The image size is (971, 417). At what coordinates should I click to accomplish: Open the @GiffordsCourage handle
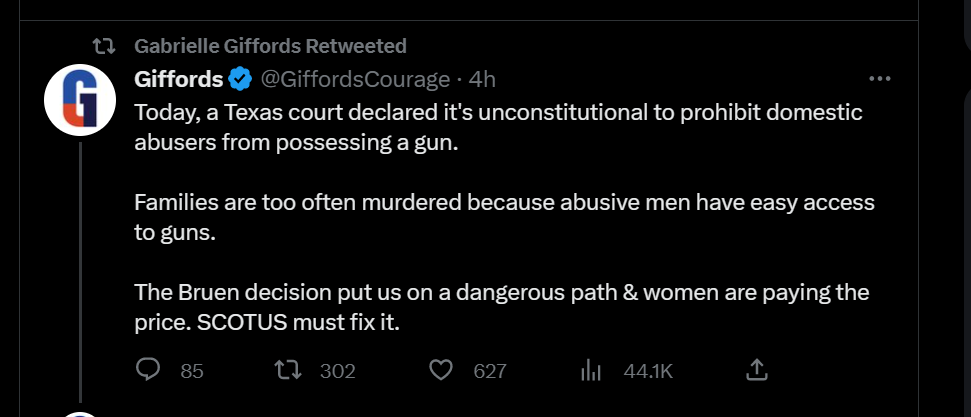click(357, 78)
